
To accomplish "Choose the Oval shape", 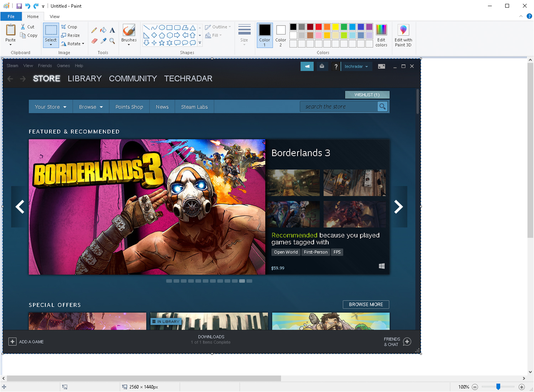I will click(162, 27).
